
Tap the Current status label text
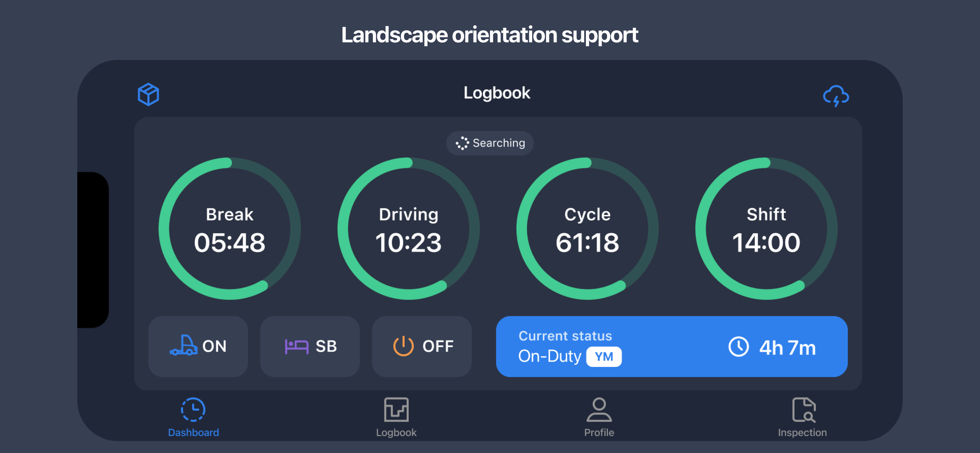[x=565, y=336]
